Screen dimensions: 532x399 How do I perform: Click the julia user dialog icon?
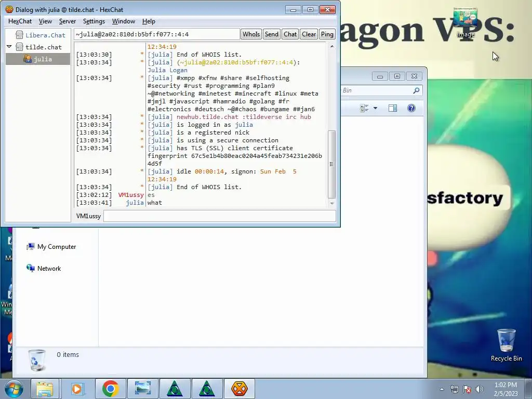[x=28, y=59]
